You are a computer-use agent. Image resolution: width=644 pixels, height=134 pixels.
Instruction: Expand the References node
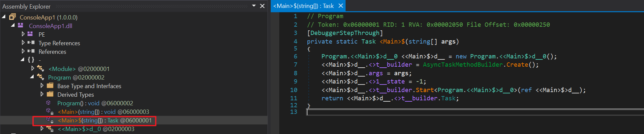[x=23, y=51]
